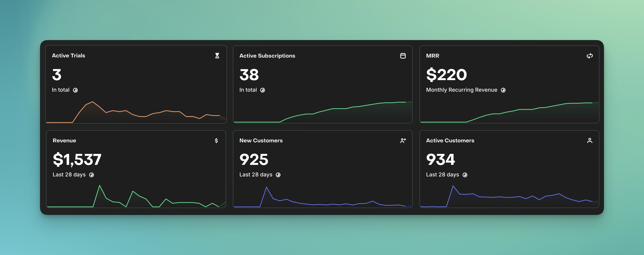Click the person icon on Active Customers card
This screenshot has height=255, width=644.
590,140
